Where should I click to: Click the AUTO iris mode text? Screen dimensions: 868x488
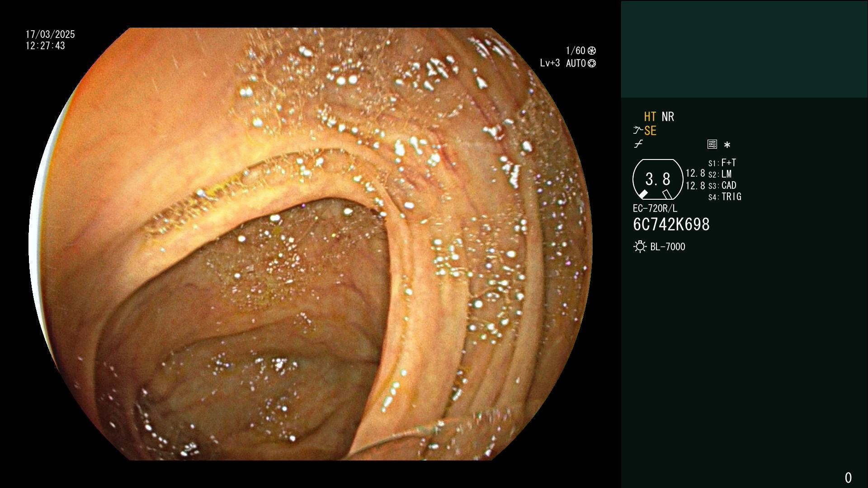pyautogui.click(x=576, y=63)
